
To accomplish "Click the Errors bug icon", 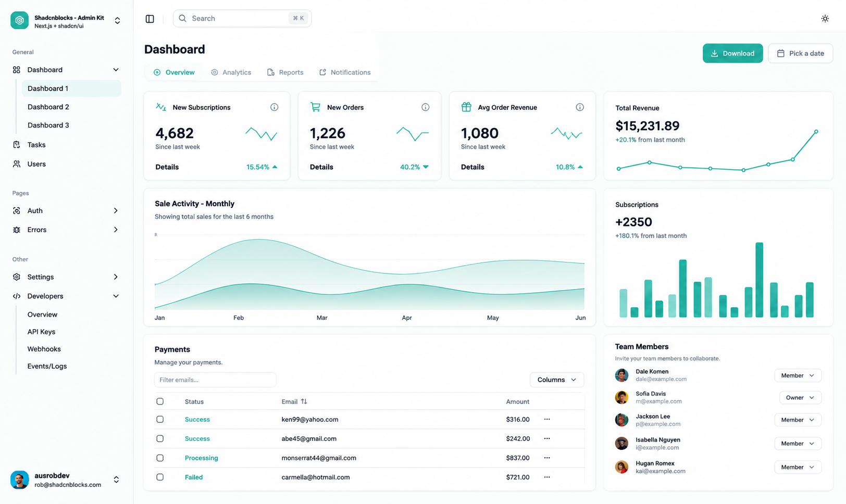I will pyautogui.click(x=17, y=230).
